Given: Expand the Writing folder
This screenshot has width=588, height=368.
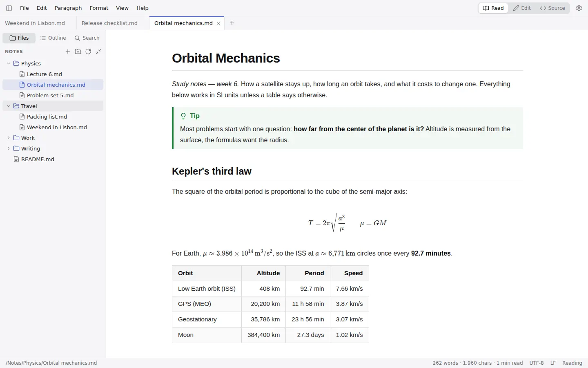Looking at the screenshot, I should [9, 148].
